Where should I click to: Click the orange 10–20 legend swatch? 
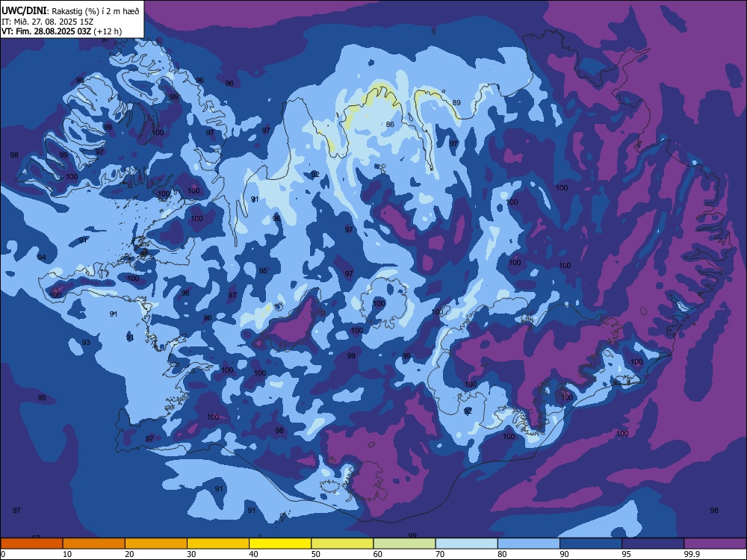pos(94,544)
